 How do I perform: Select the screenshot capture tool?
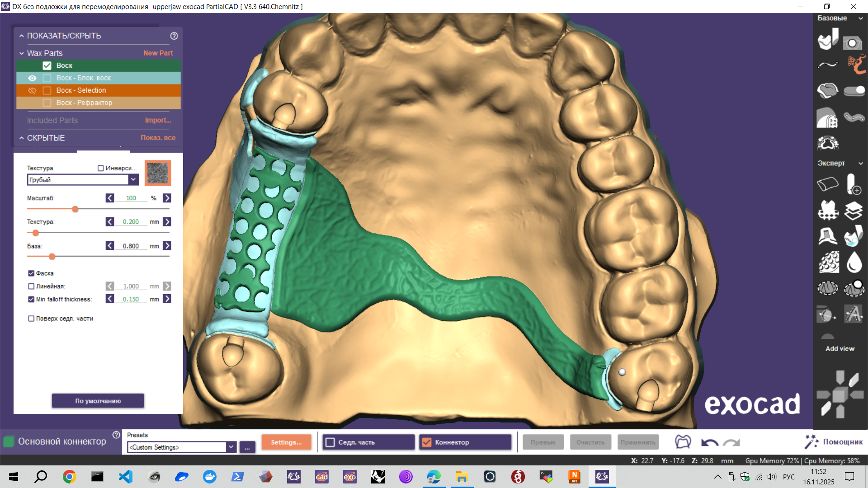(x=853, y=42)
